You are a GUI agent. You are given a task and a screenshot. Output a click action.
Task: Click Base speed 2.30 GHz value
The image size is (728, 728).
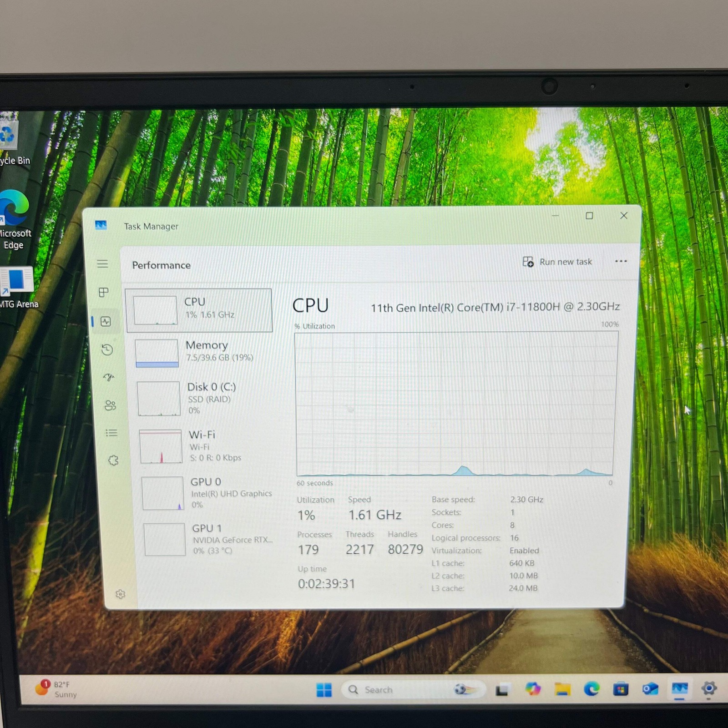click(x=527, y=500)
